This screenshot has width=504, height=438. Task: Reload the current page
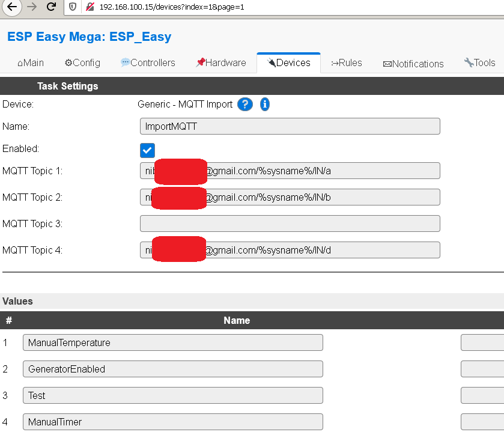point(51,7)
